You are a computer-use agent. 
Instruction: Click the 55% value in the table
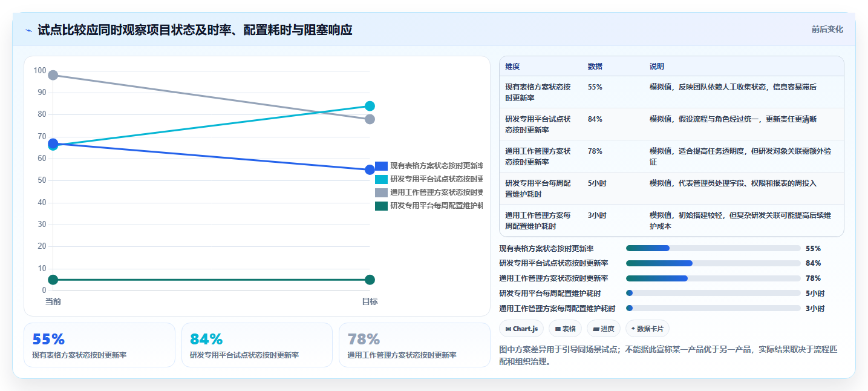pos(595,87)
